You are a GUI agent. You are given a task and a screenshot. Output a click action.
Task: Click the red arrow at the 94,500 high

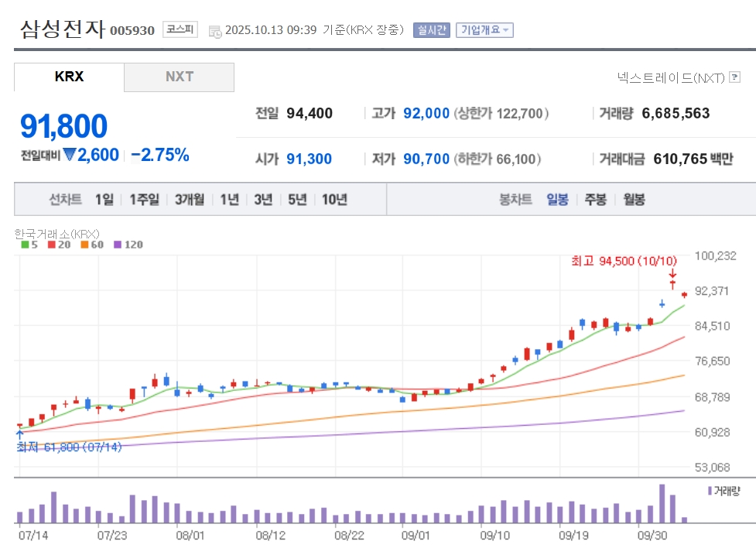coord(672,274)
